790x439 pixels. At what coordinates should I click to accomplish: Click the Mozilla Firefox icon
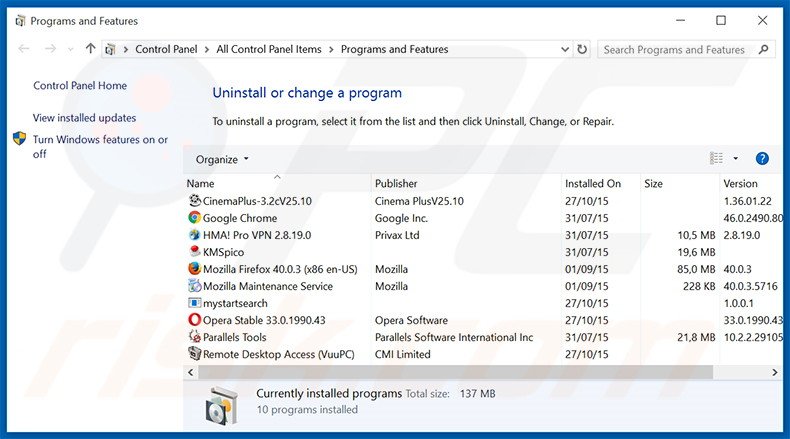pyautogui.click(x=194, y=269)
